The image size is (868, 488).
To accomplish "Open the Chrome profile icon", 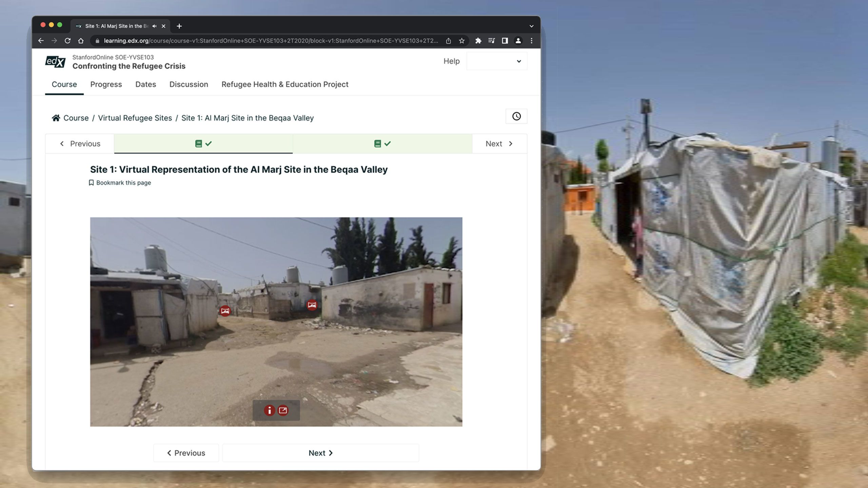I will (x=518, y=41).
